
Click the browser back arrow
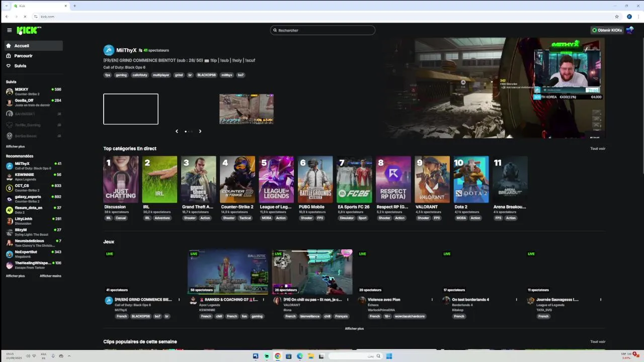[7, 17]
